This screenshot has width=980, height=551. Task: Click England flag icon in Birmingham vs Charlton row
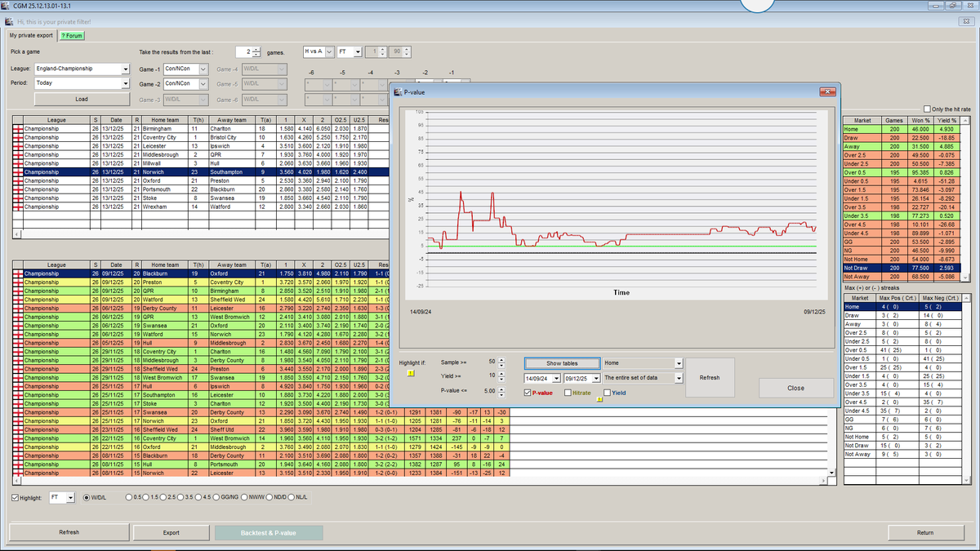pyautogui.click(x=18, y=129)
